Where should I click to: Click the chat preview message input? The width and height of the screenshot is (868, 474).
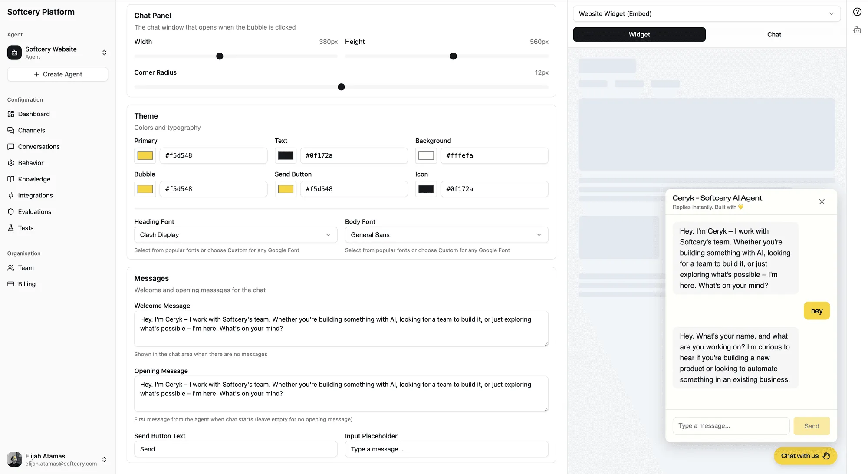(731, 426)
